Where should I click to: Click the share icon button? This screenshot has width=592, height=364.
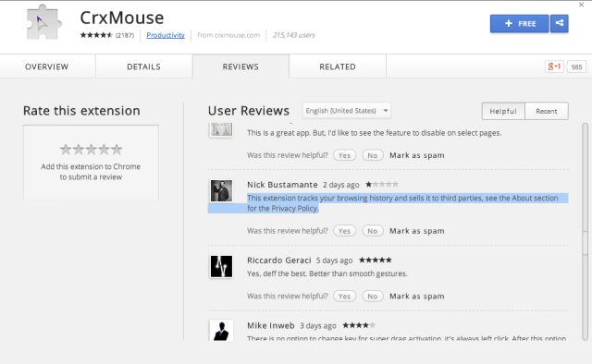pyautogui.click(x=559, y=23)
